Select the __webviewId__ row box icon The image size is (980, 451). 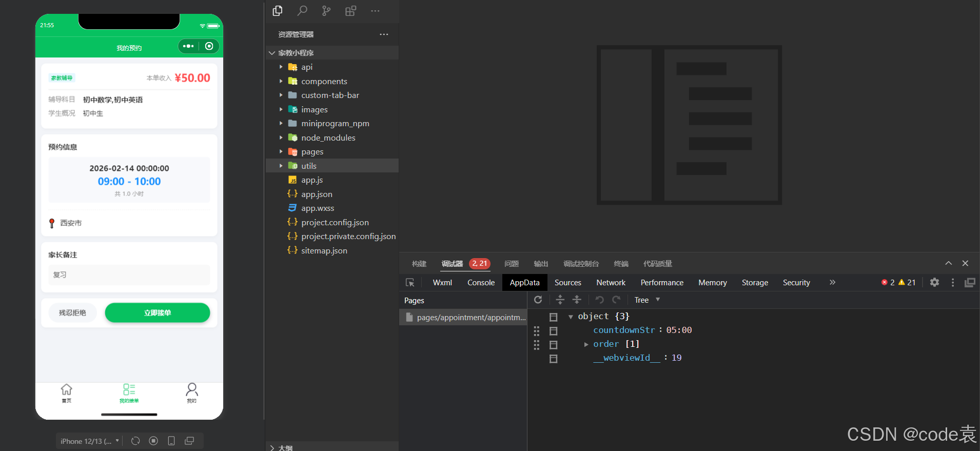(x=553, y=359)
